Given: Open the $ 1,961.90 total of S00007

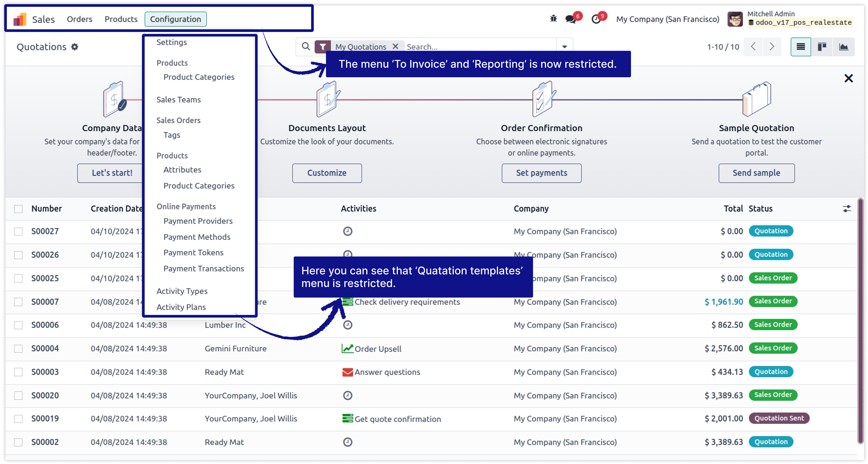Looking at the screenshot, I should click(724, 302).
